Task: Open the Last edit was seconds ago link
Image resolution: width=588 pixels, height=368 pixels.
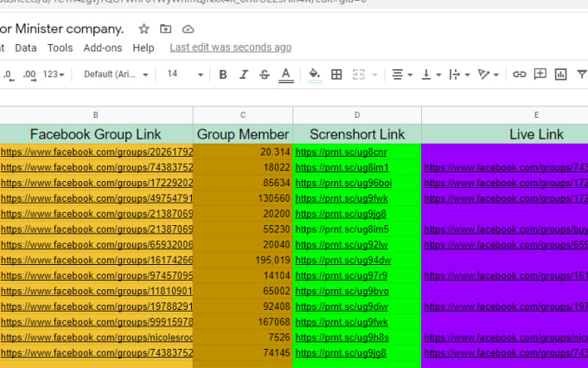Action: tap(231, 48)
